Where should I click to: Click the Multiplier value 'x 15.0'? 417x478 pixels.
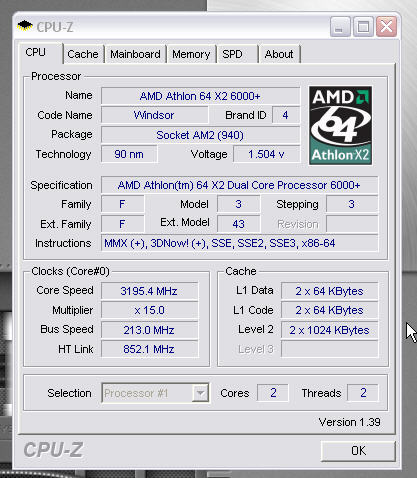[149, 310]
